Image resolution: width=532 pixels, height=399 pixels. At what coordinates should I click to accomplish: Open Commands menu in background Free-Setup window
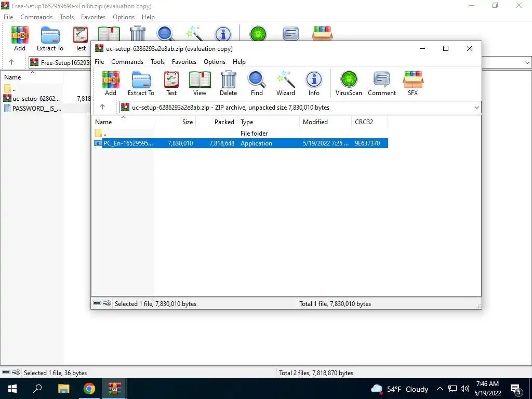point(36,17)
